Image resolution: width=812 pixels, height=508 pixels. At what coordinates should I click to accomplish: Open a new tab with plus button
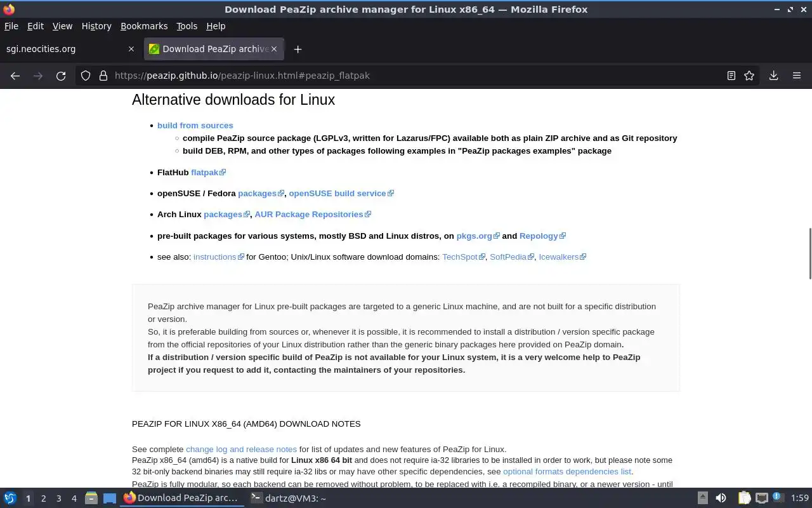click(x=298, y=49)
